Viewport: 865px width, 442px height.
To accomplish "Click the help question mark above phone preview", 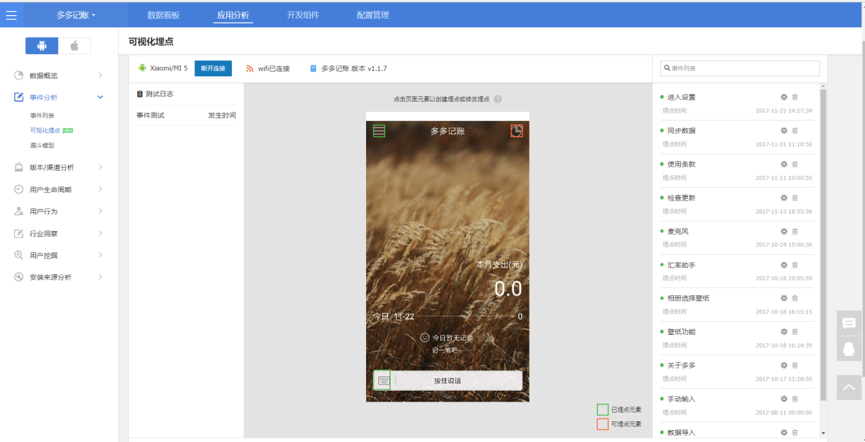I will click(x=498, y=99).
